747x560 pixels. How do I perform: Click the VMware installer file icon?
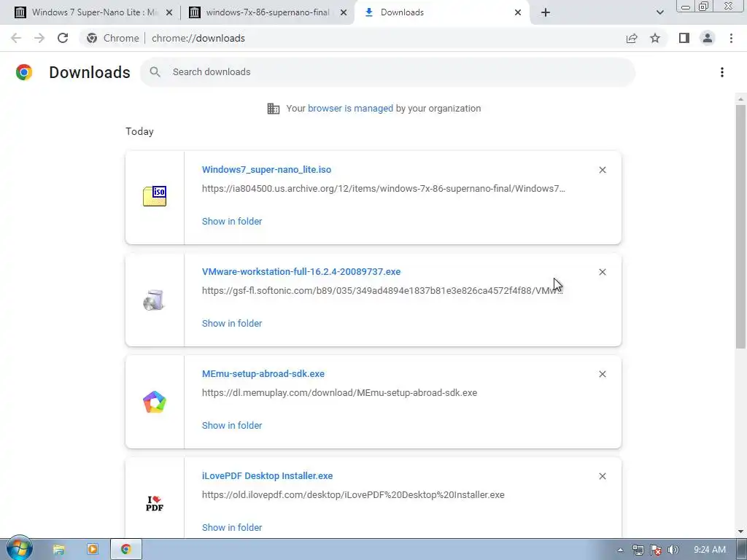(x=154, y=300)
